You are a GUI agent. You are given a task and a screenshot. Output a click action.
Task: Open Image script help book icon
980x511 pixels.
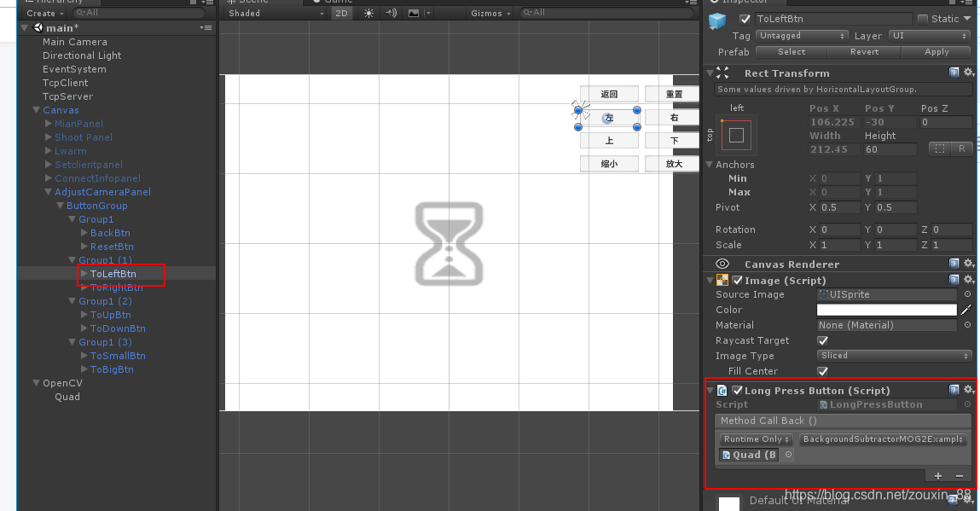coord(954,280)
